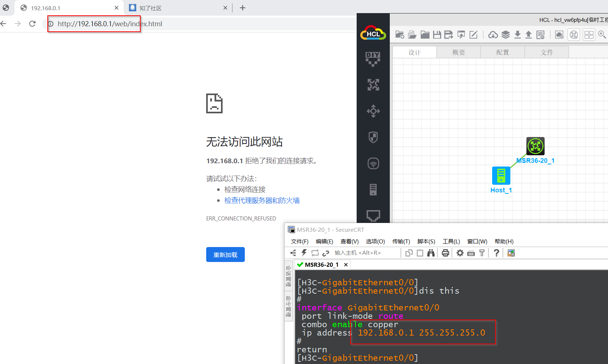Viewport: 608px width, 364px height.
Task: Select the wireless device category in HCL sidebar
Action: pyautogui.click(x=373, y=163)
